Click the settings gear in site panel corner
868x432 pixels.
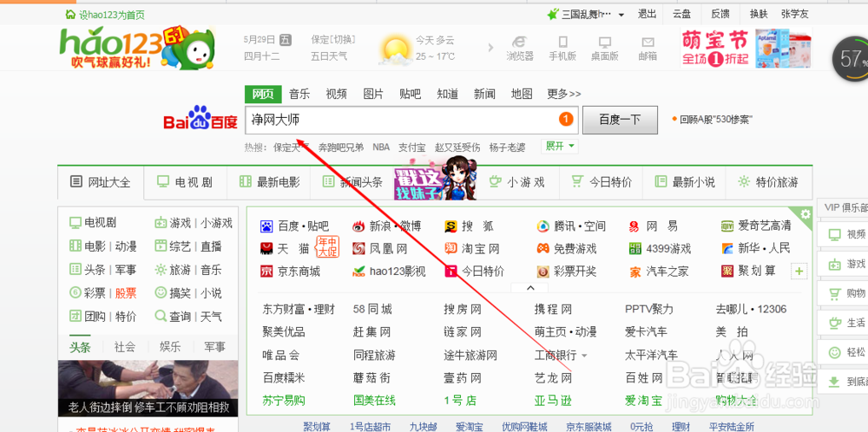click(x=806, y=213)
